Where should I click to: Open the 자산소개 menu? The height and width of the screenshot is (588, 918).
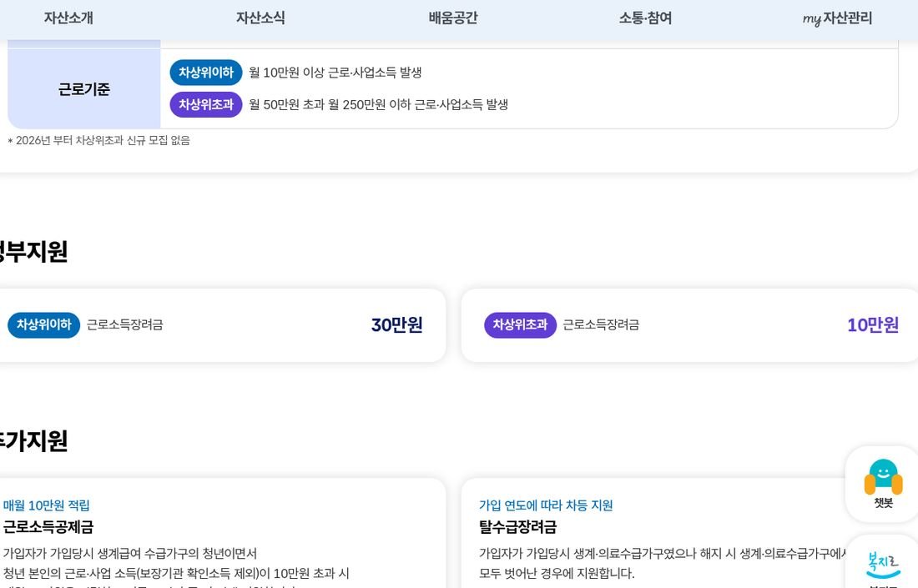(68, 18)
